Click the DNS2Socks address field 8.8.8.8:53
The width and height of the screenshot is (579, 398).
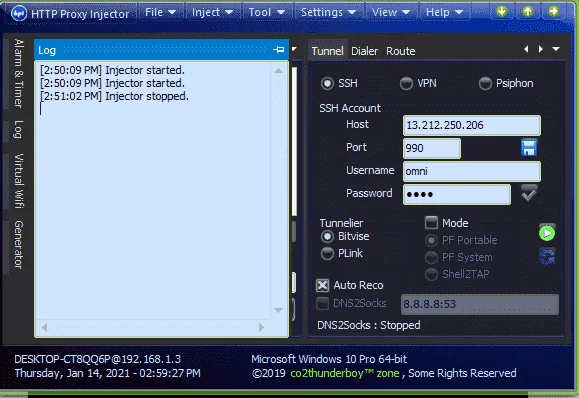(480, 304)
